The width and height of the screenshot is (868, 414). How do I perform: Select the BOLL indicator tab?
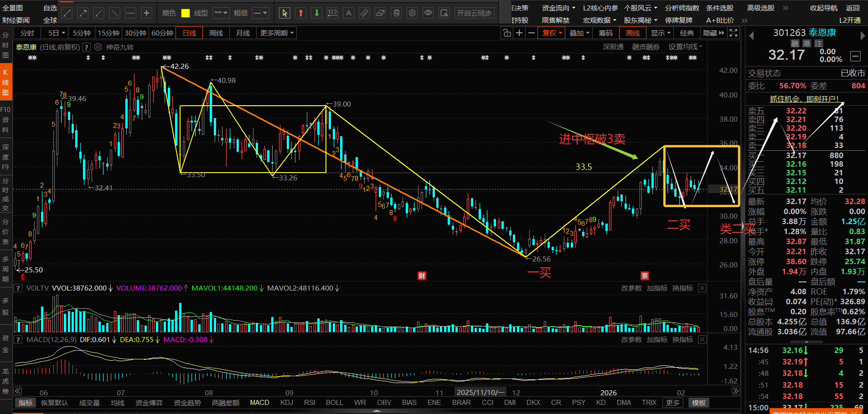[x=335, y=403]
